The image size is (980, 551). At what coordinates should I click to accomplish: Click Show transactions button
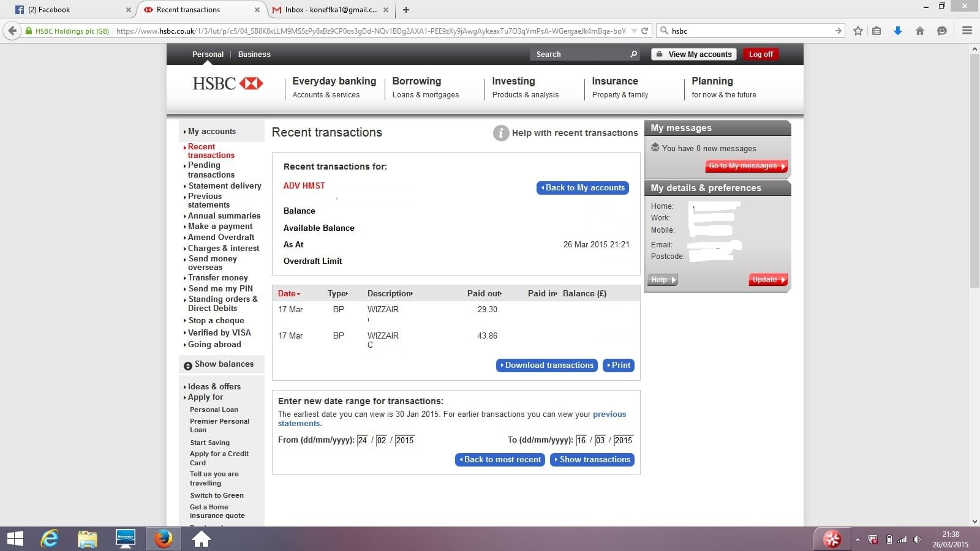tap(592, 460)
